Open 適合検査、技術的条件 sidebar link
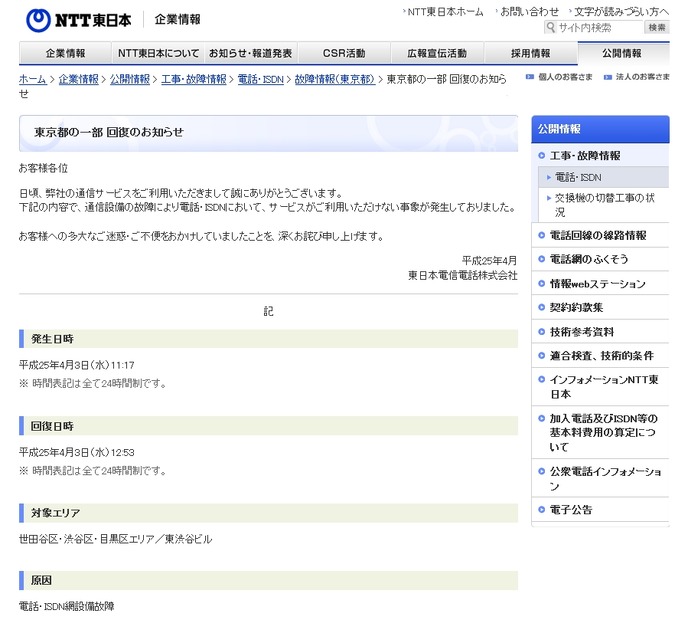 [602, 355]
